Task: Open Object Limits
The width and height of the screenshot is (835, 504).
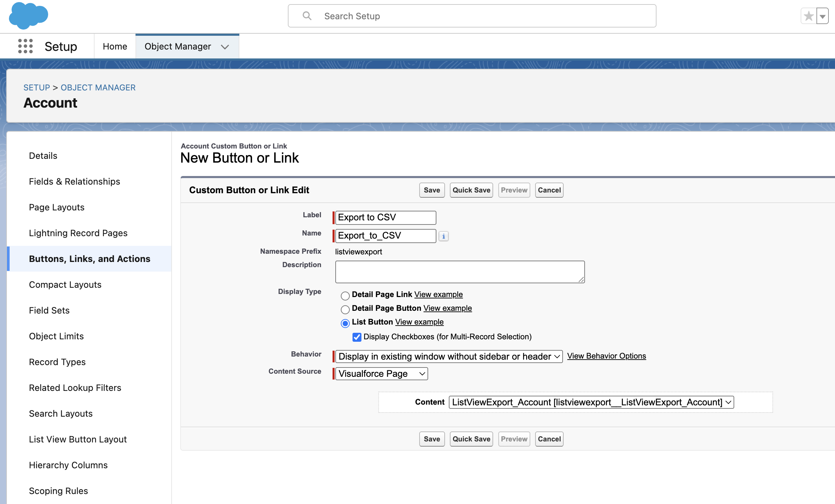Action: pyautogui.click(x=56, y=336)
